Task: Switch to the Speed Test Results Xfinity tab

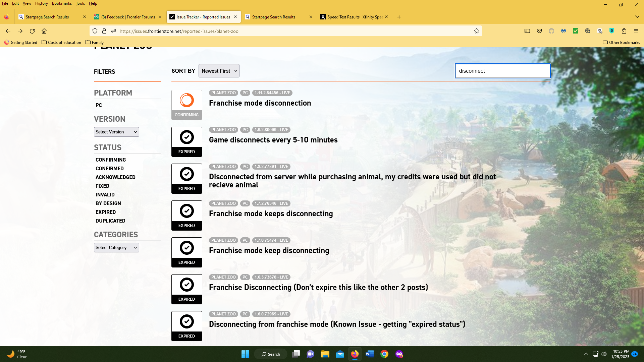Action: [355, 17]
